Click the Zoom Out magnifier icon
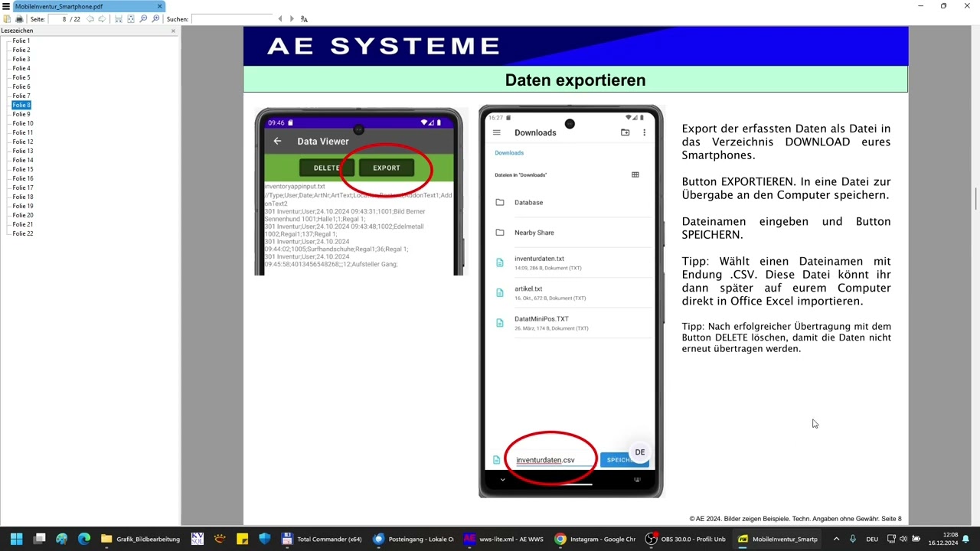The width and height of the screenshot is (980, 551). pos(143,19)
